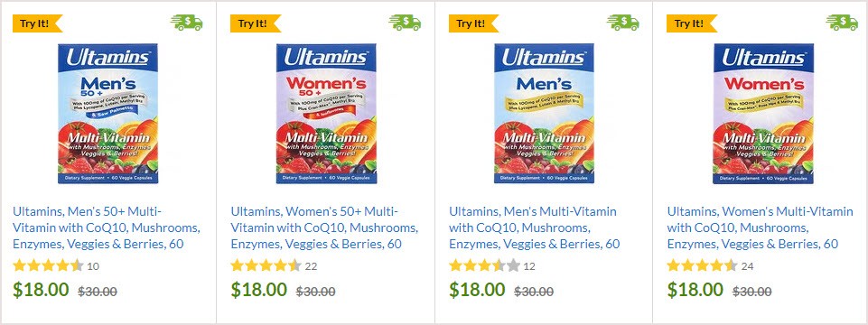The width and height of the screenshot is (868, 325).
Task: Open Ultamins Men's Multi-Vitamin title link
Action: (534, 227)
